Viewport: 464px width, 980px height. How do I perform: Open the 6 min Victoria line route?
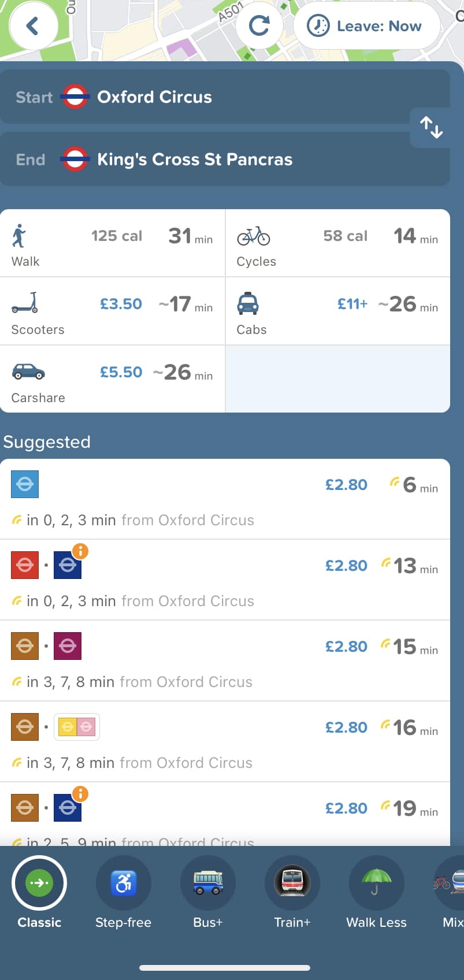225,499
